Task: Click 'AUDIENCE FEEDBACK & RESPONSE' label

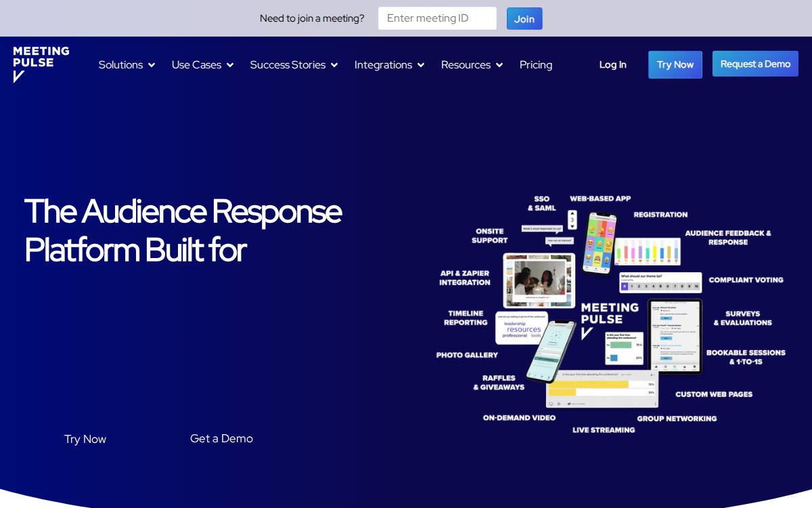Action: click(728, 238)
